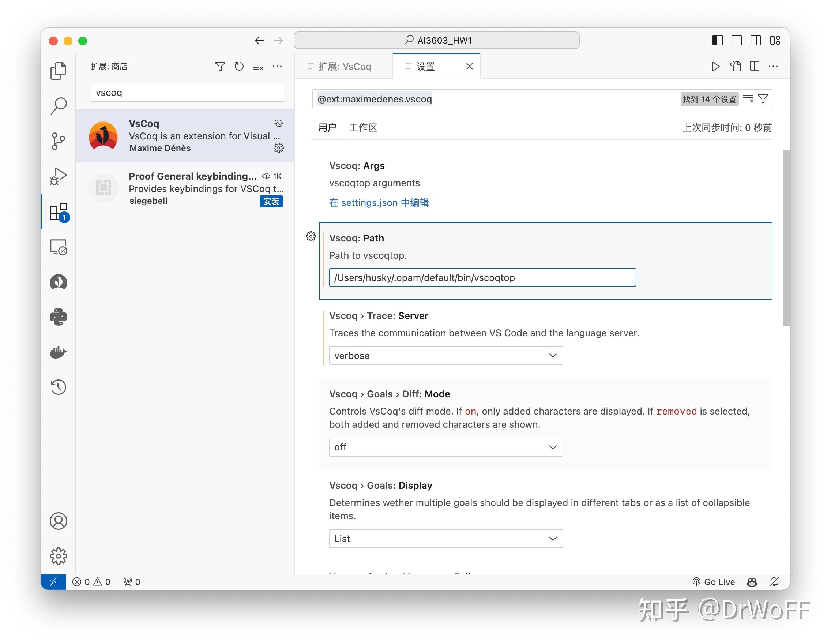Open the Explorer view in activity bar
The height and width of the screenshot is (644, 831).
click(x=58, y=71)
